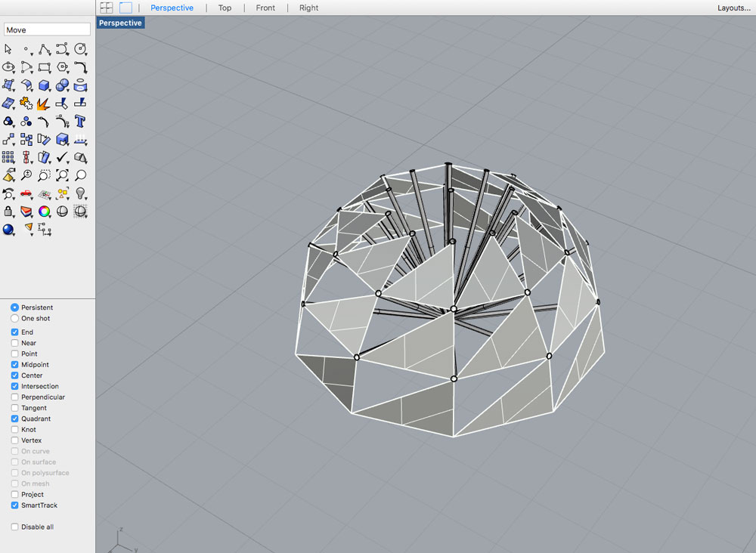The width and height of the screenshot is (756, 553).
Task: Click the Join puzzle pieces icon
Action: (x=26, y=103)
